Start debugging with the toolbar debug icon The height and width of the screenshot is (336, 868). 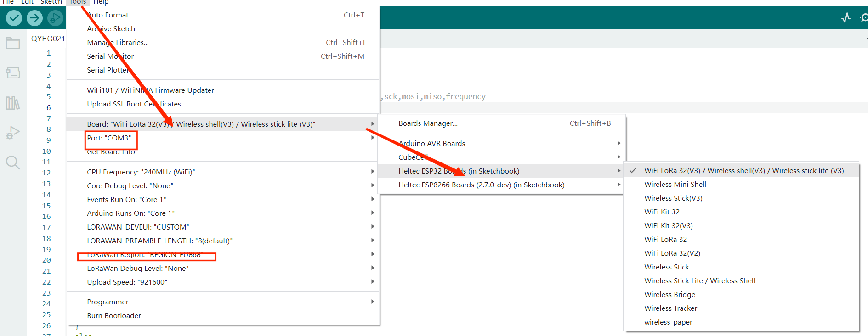coord(55,18)
